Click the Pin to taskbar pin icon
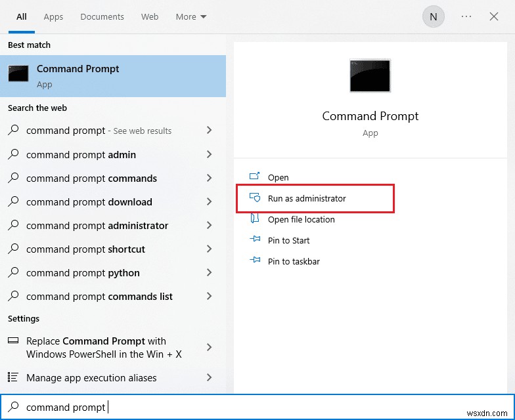 click(x=256, y=261)
